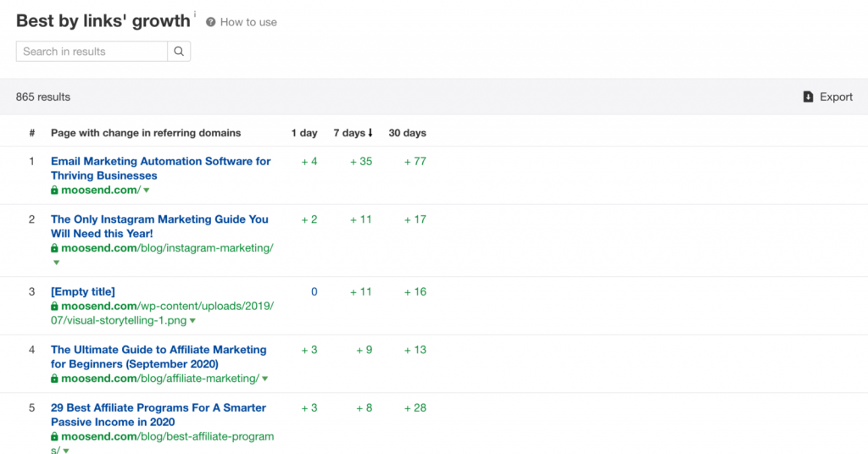Type in the Search in results field
The width and height of the screenshot is (868, 454).
92,52
